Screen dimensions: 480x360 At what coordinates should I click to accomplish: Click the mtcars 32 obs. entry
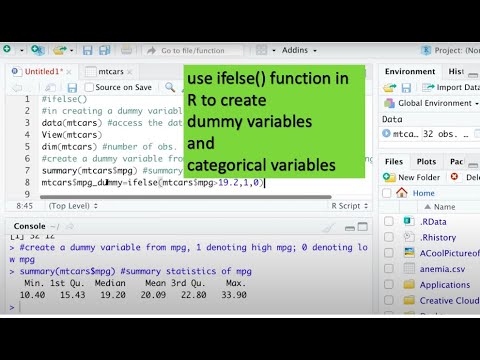[x=431, y=134]
